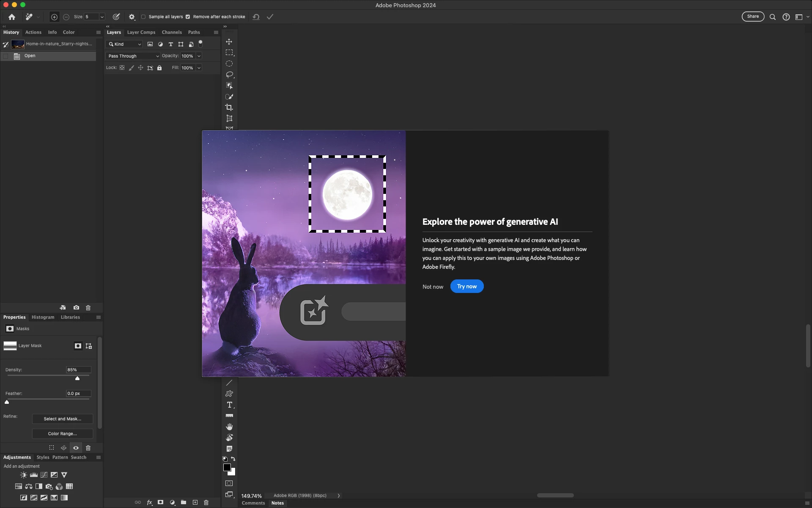
Task: Click the camera snapshot icon in History
Action: (x=76, y=308)
